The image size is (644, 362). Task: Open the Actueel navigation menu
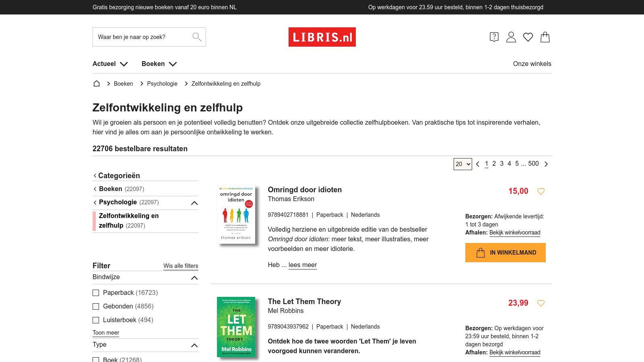click(110, 64)
